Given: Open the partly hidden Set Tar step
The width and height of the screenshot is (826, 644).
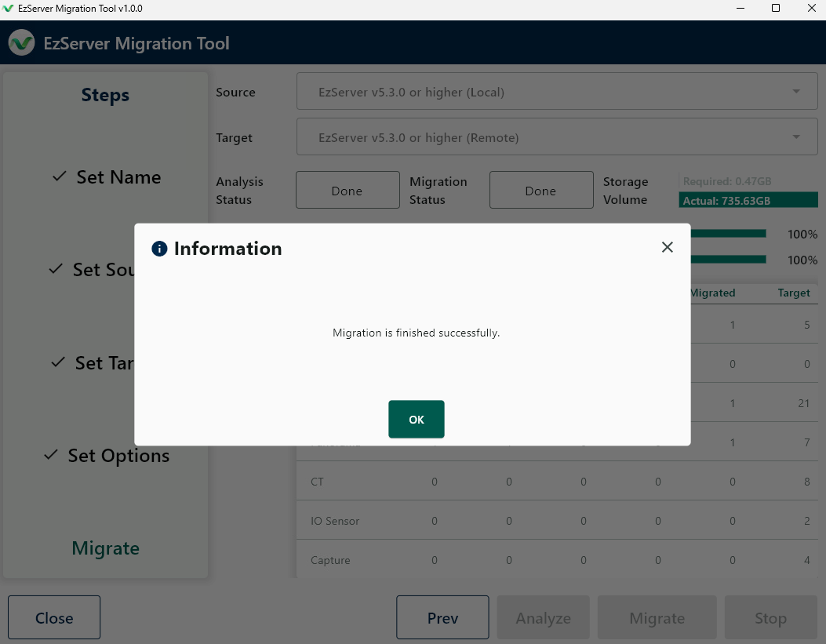Looking at the screenshot, I should coord(93,363).
